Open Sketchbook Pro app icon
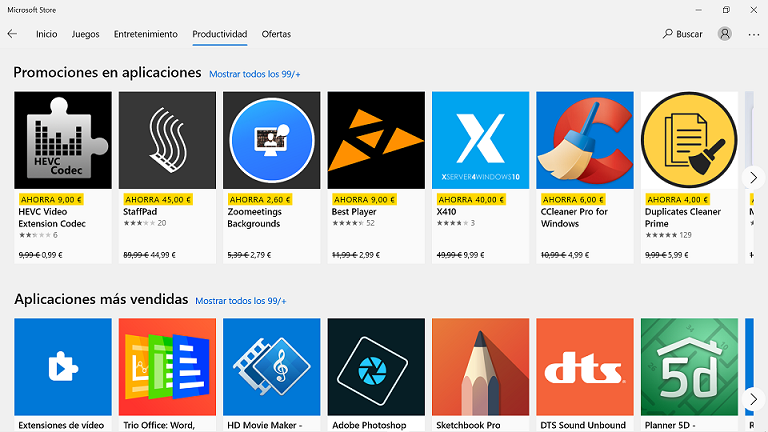This screenshot has height=432, width=768. [480, 367]
